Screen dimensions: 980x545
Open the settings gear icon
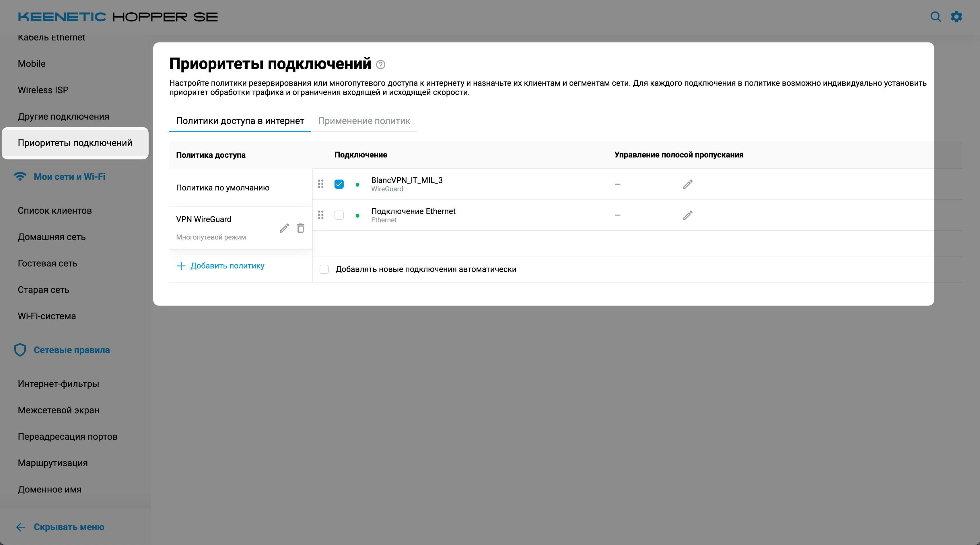pyautogui.click(x=956, y=17)
